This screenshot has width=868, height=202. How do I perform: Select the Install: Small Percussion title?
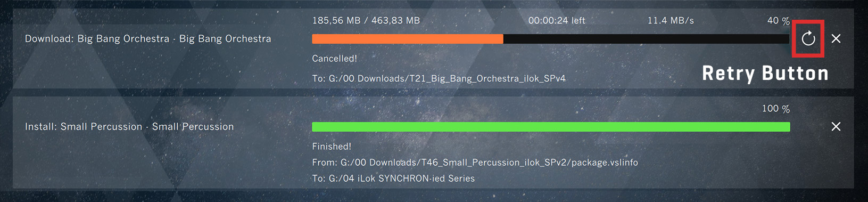click(x=129, y=127)
